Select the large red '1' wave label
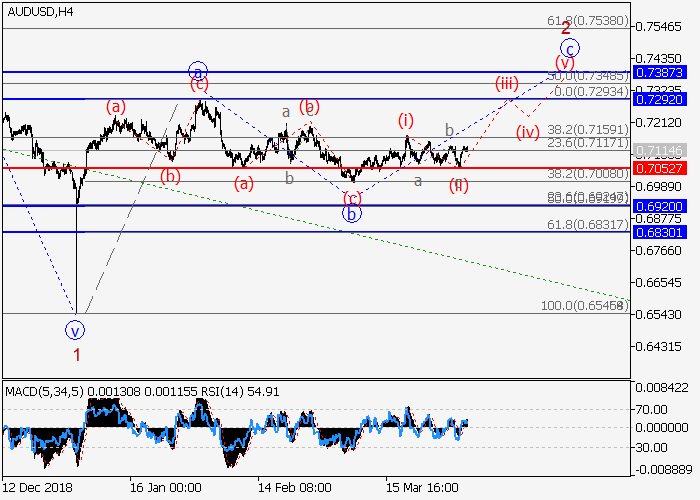Viewport: 700px width, 500px height. pyautogui.click(x=76, y=353)
